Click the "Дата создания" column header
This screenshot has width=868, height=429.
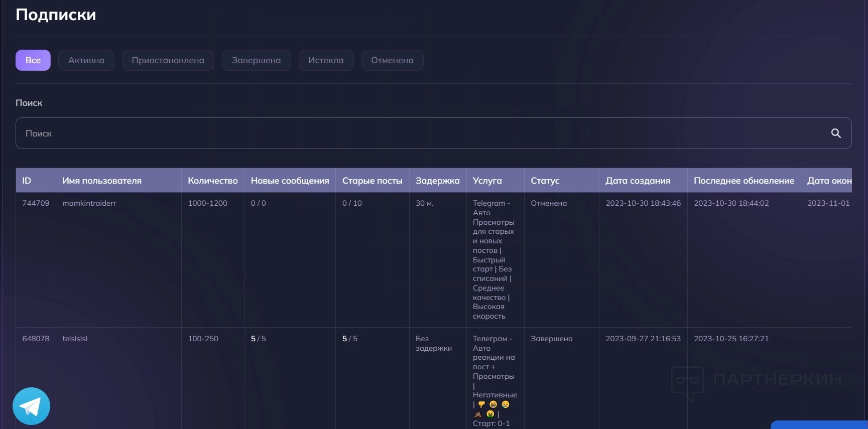pos(638,181)
